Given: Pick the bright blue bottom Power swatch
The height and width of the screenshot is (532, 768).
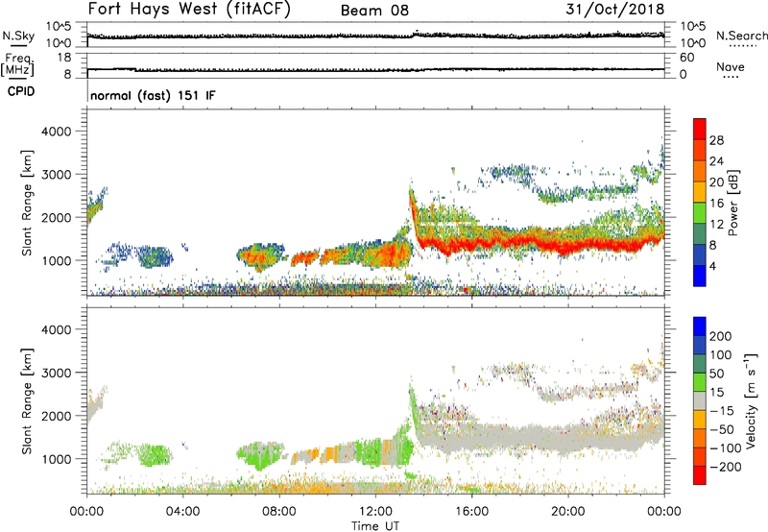Looking at the screenshot, I should click(x=700, y=276).
